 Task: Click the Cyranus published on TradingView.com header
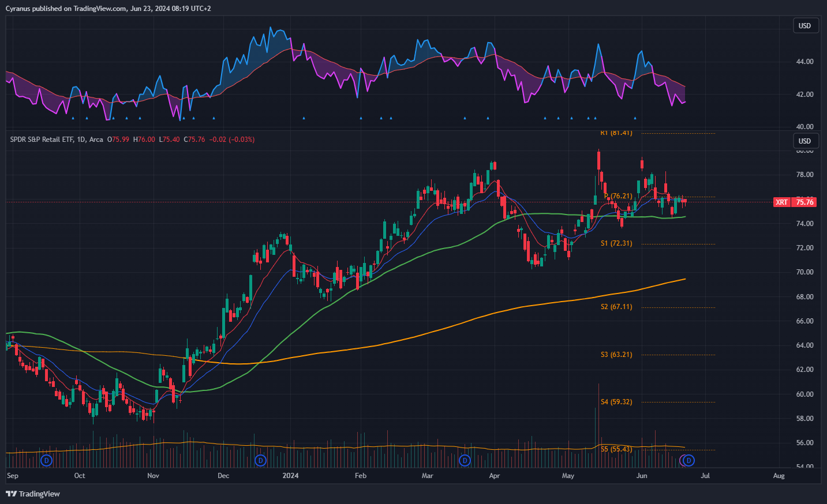pos(108,9)
